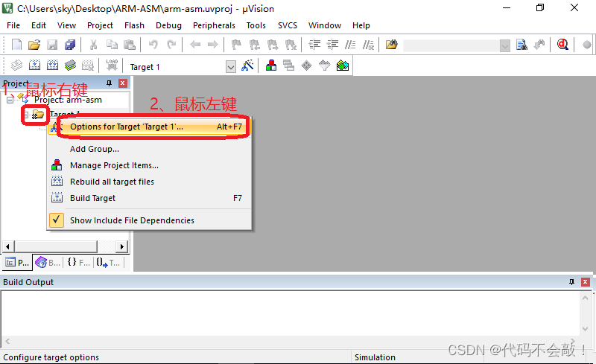Open Options for Target magic wand icon
This screenshot has width=596, height=364.
coord(247,66)
